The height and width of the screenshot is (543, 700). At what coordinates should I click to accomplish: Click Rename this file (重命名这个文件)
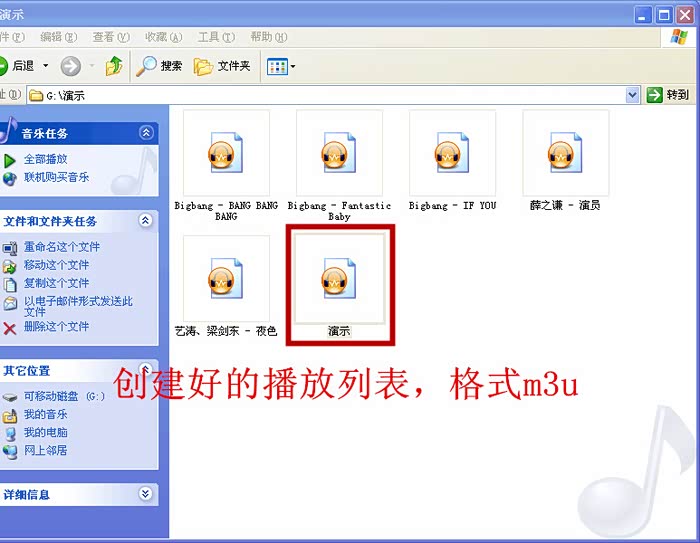62,246
